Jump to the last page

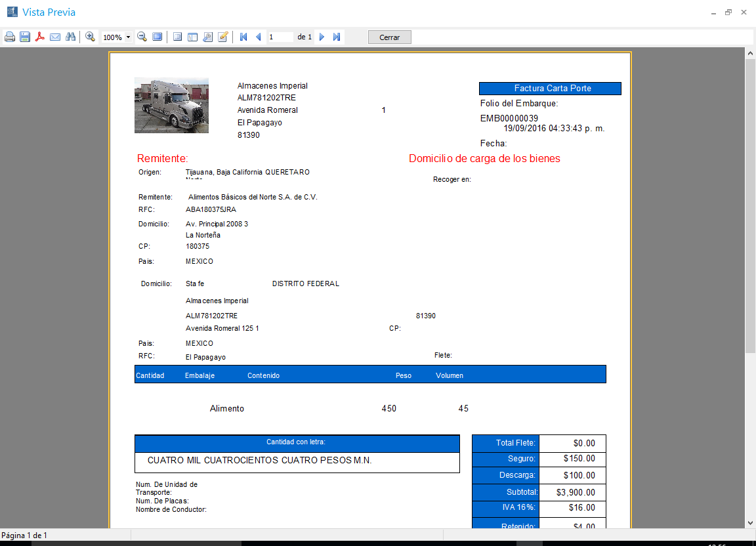337,37
